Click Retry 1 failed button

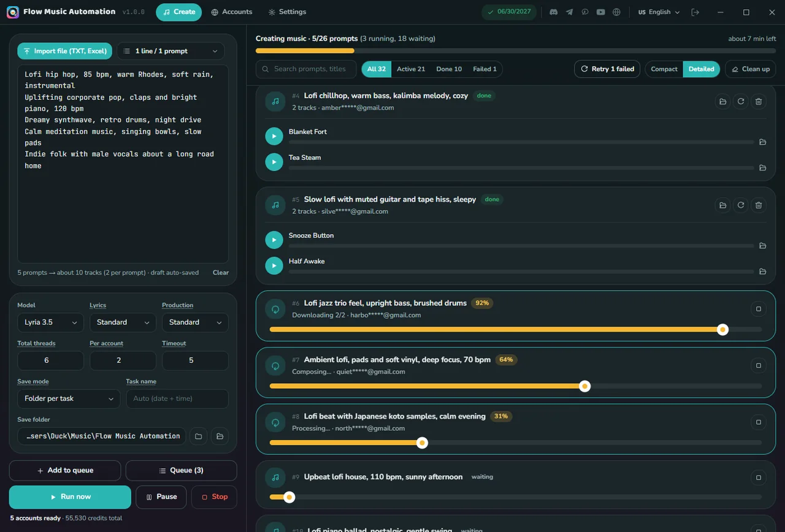point(607,69)
